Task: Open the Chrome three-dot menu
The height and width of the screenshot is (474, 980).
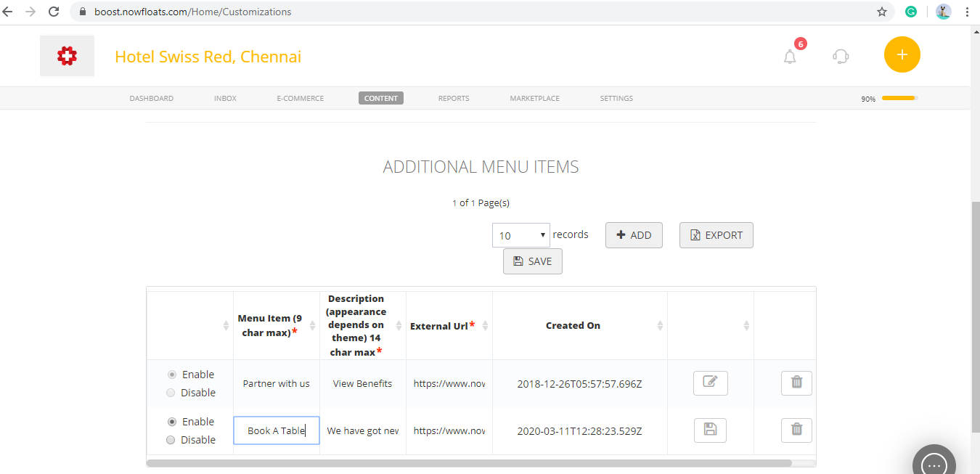Action: coord(967,12)
